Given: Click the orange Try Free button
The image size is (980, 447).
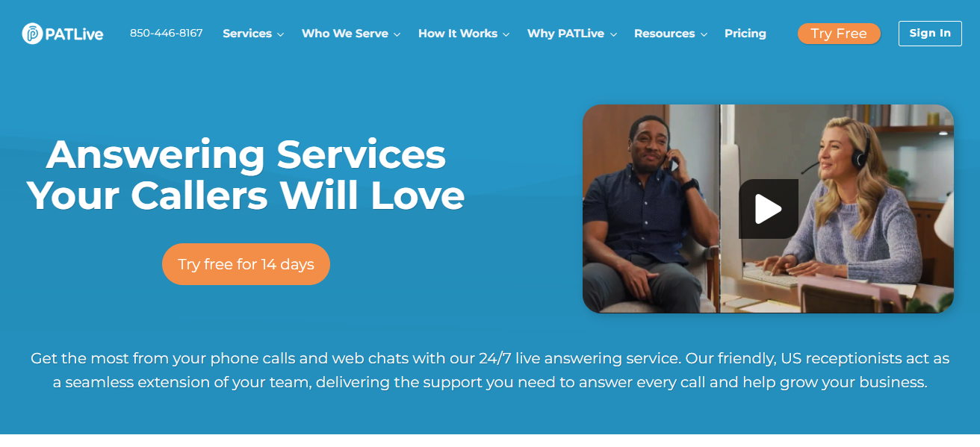Looking at the screenshot, I should click(839, 34).
